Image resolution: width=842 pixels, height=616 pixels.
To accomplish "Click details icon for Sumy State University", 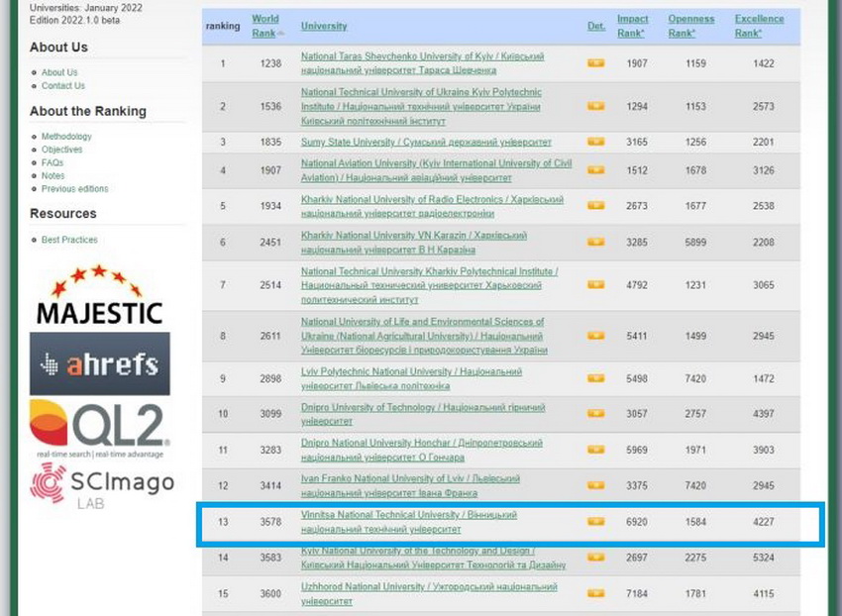I will click(595, 142).
